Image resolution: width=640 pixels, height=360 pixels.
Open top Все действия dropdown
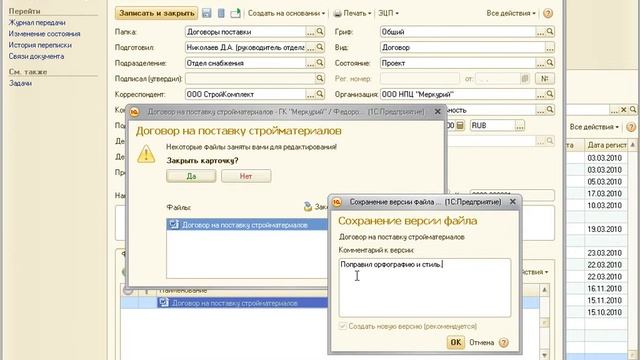click(x=511, y=13)
